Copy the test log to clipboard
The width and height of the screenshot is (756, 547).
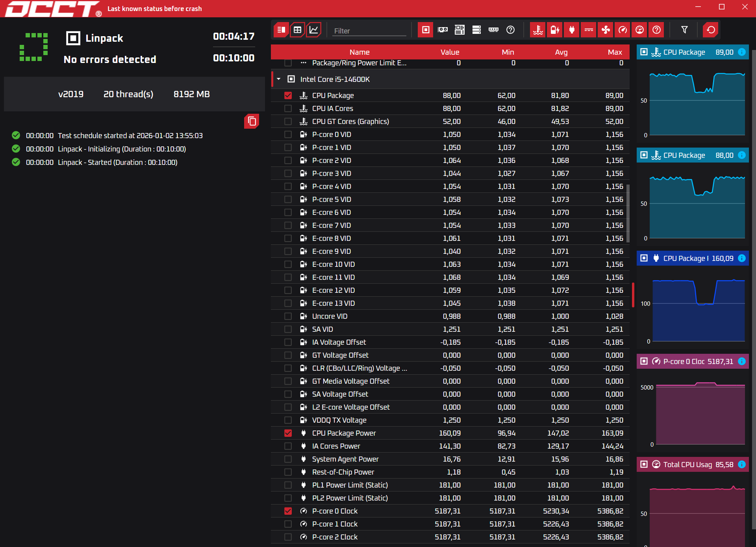point(252,122)
